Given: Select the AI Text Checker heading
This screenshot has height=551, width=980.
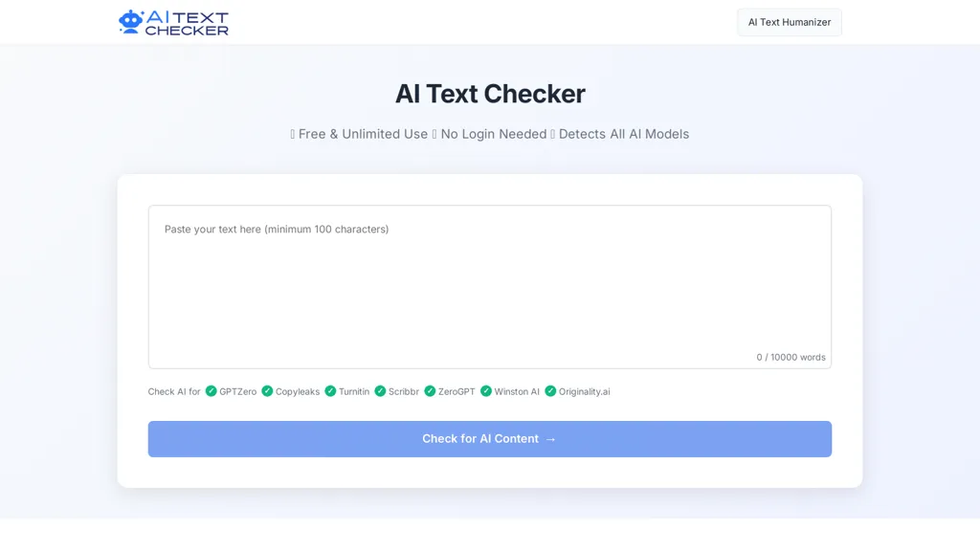Looking at the screenshot, I should click(x=489, y=94).
